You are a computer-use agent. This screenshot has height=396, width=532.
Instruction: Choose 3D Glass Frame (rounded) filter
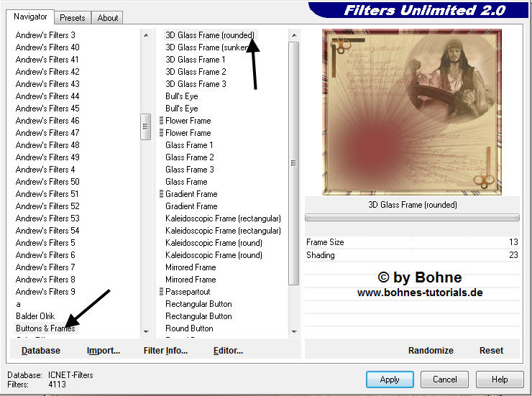point(209,35)
